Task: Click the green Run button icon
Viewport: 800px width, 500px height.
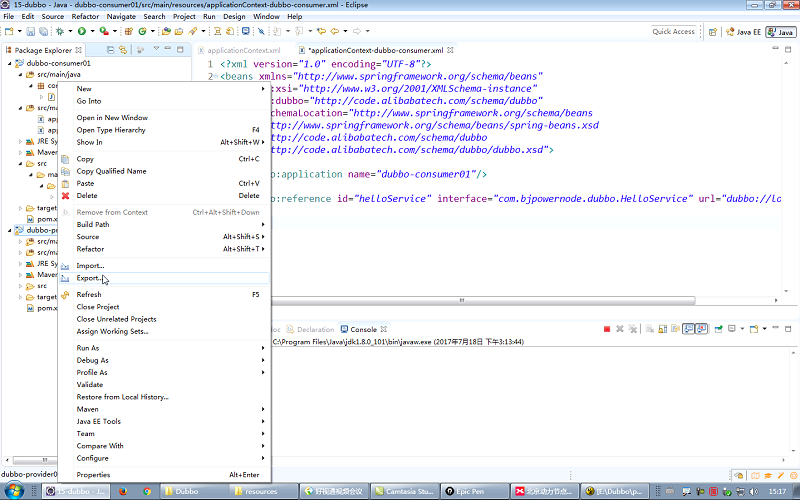Action: 82,31
